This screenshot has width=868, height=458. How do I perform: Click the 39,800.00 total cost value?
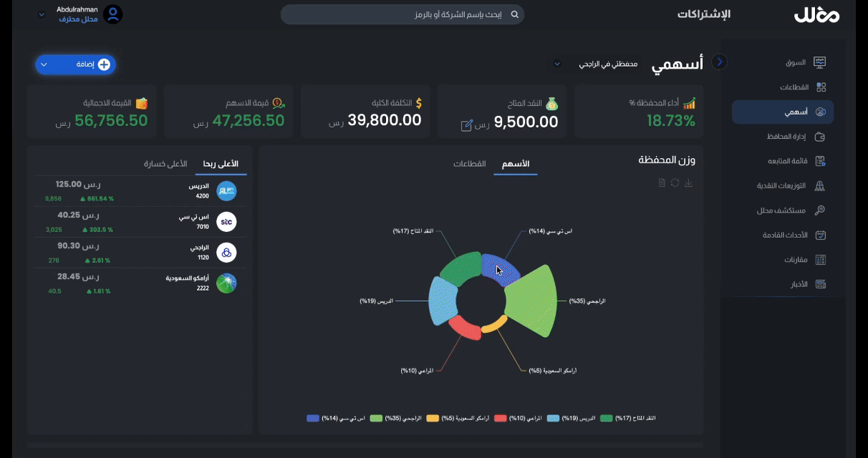(x=385, y=120)
